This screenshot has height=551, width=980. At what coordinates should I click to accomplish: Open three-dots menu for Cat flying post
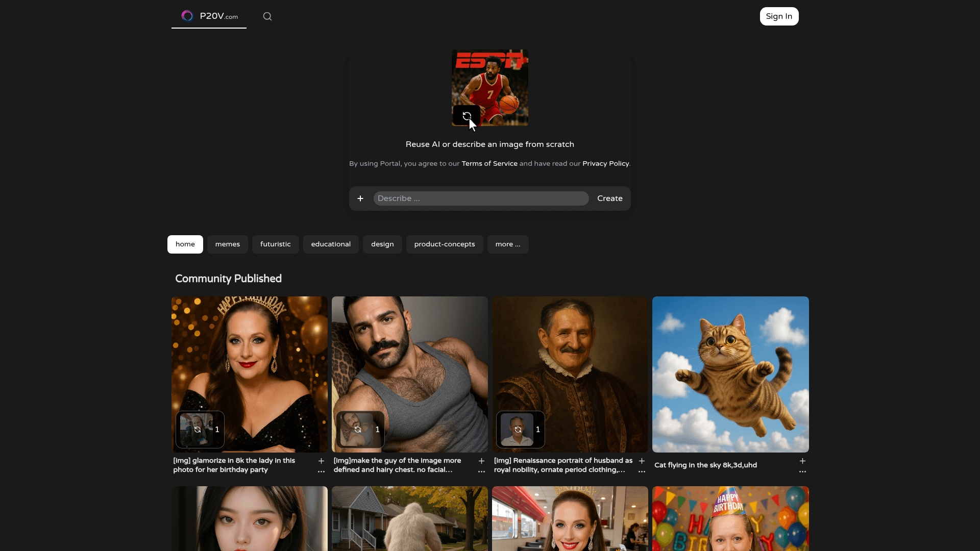pos(802,471)
